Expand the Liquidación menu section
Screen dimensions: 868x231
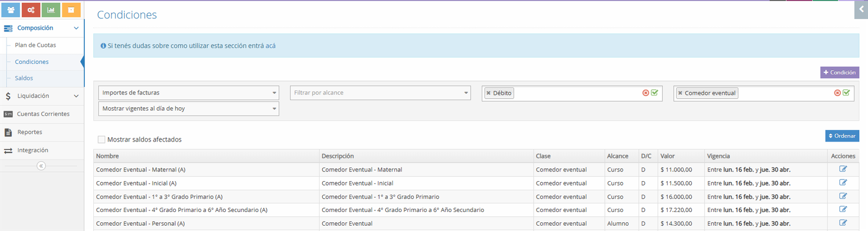(42, 96)
